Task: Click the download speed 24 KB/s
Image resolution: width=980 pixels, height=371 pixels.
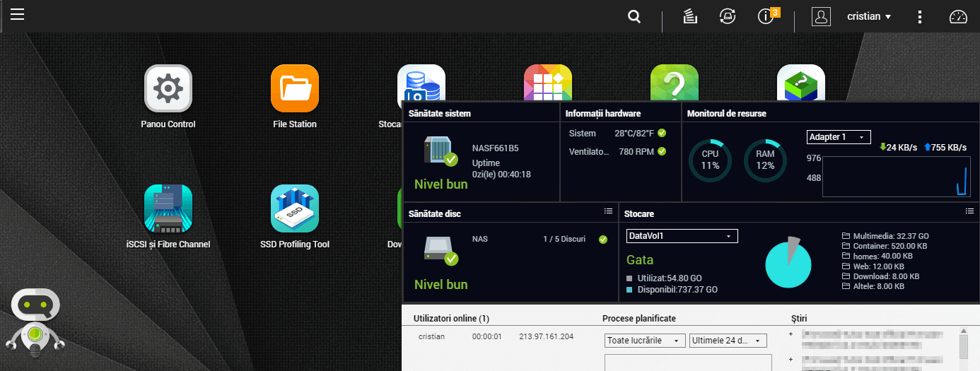Action: (x=898, y=148)
